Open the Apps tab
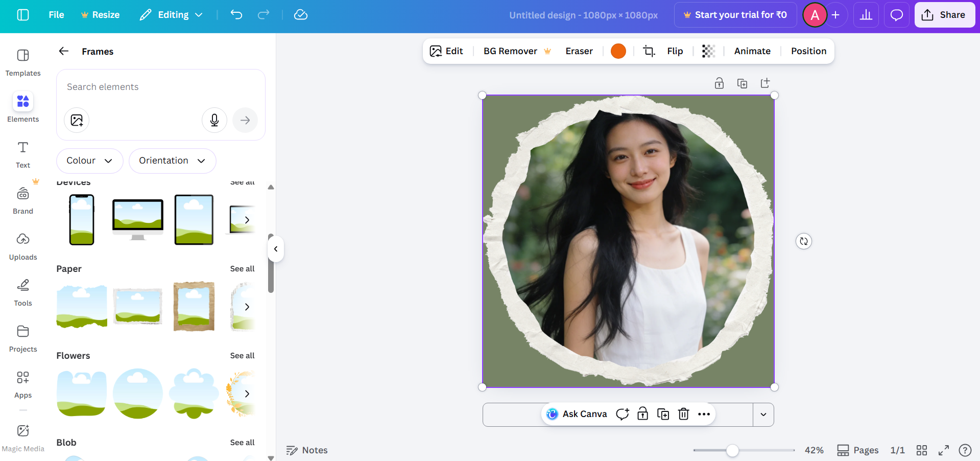This screenshot has height=461, width=980. 23,384
